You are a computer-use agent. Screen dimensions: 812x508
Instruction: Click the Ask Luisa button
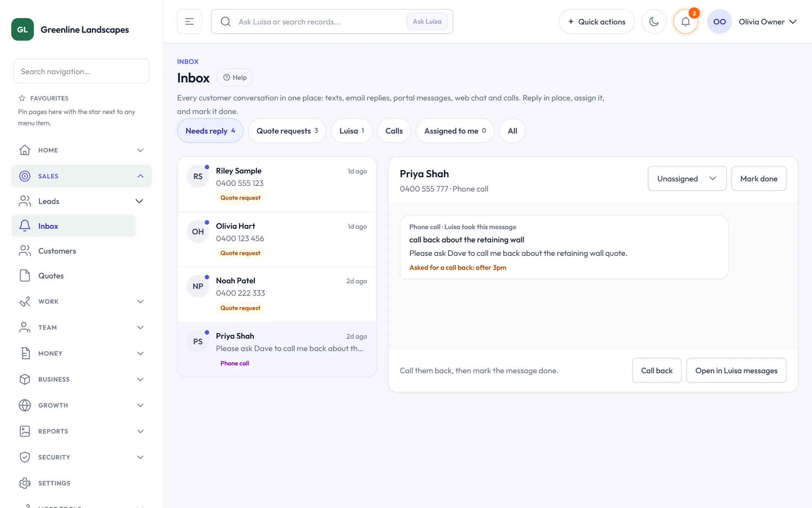(427, 21)
